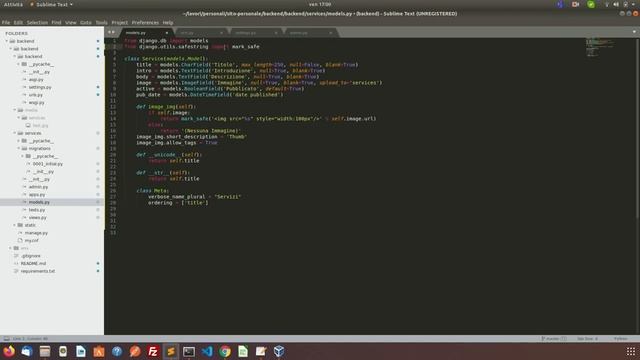Launch VirtualBox from the dock

[279, 351]
